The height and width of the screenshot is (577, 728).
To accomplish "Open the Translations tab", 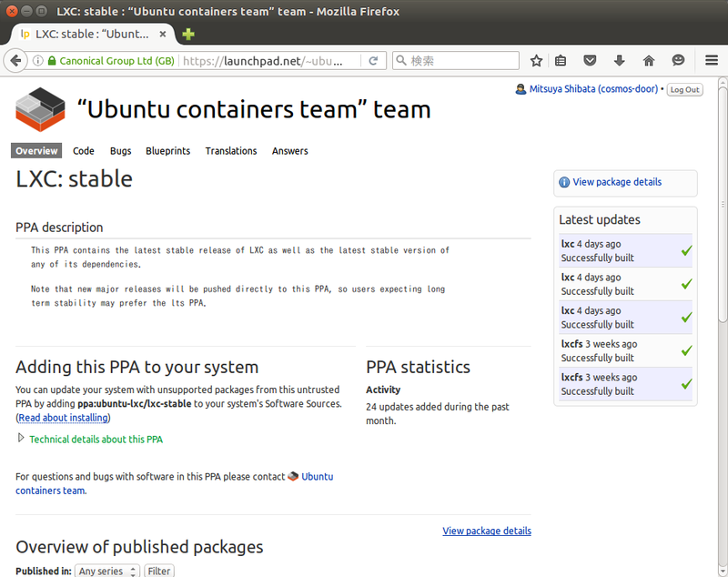I will point(231,151).
